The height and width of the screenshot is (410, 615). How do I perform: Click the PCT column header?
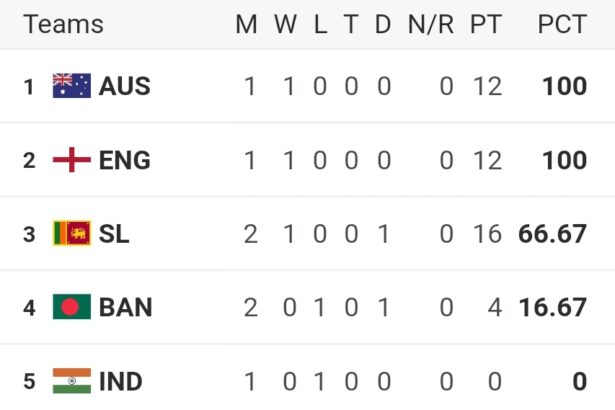point(562,24)
